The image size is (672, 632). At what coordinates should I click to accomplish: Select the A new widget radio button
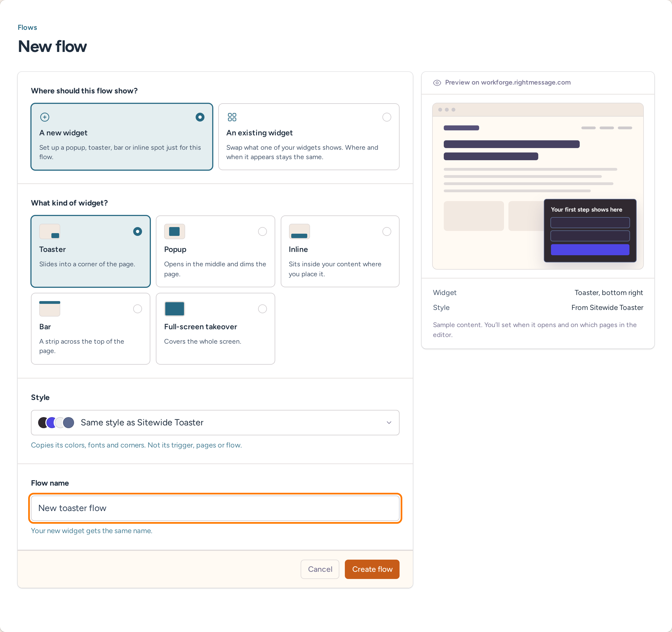point(200,117)
